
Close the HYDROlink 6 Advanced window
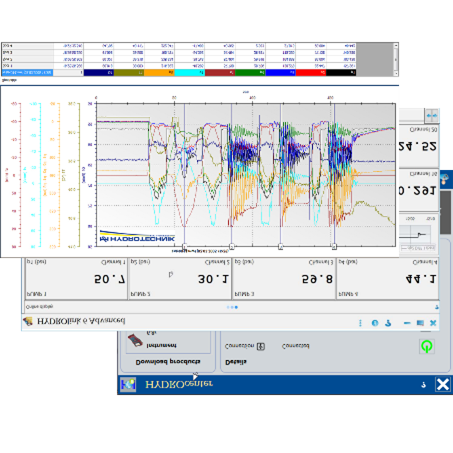(x=433, y=323)
